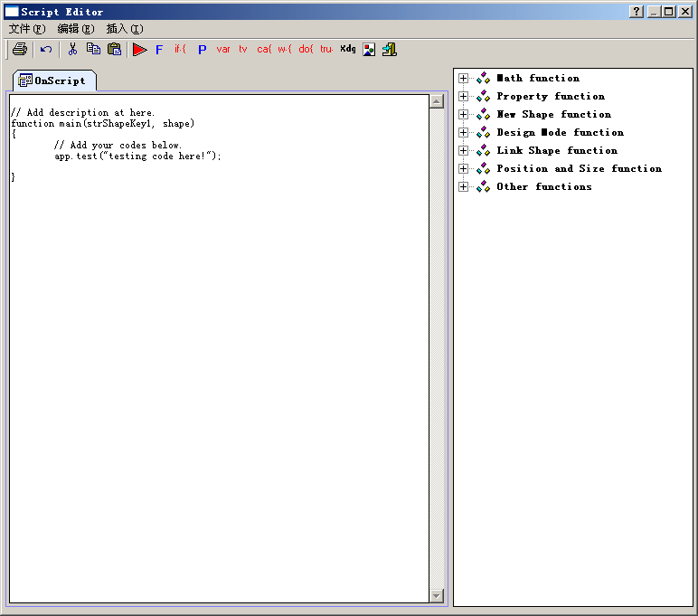Click the title bar help question button
Screen dimensions: 698x616
pyautogui.click(x=637, y=12)
